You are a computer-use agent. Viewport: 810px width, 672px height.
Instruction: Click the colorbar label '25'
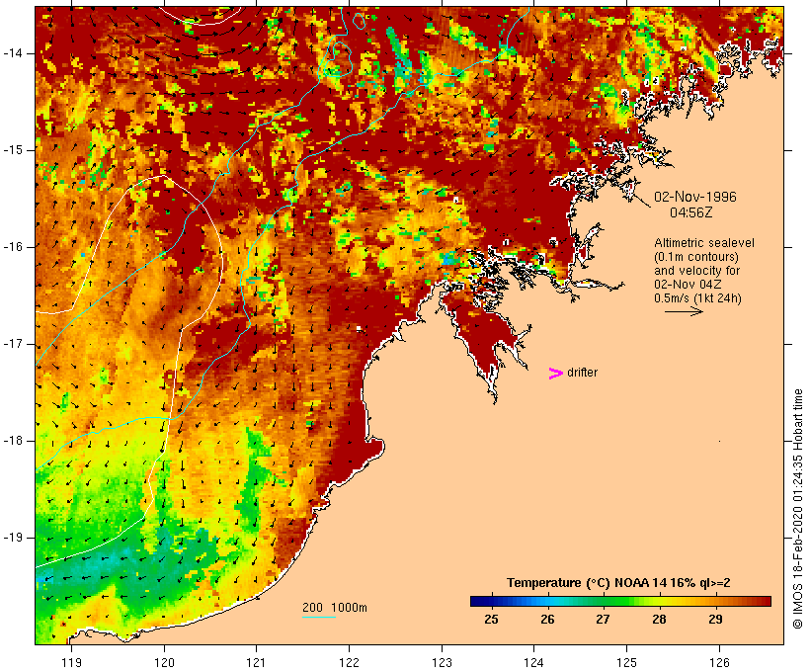491,619
